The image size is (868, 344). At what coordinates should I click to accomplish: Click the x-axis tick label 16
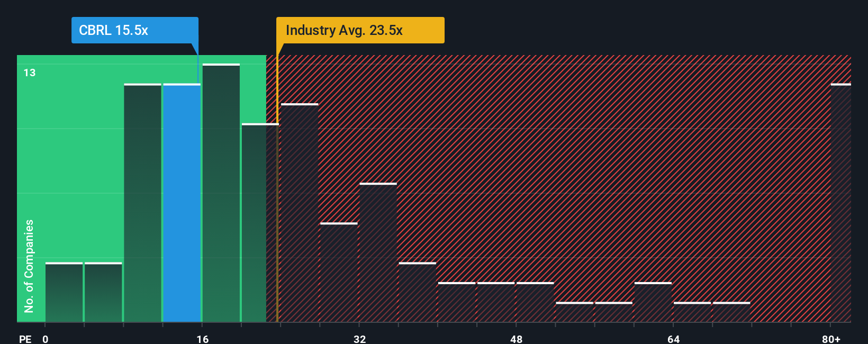203,339
